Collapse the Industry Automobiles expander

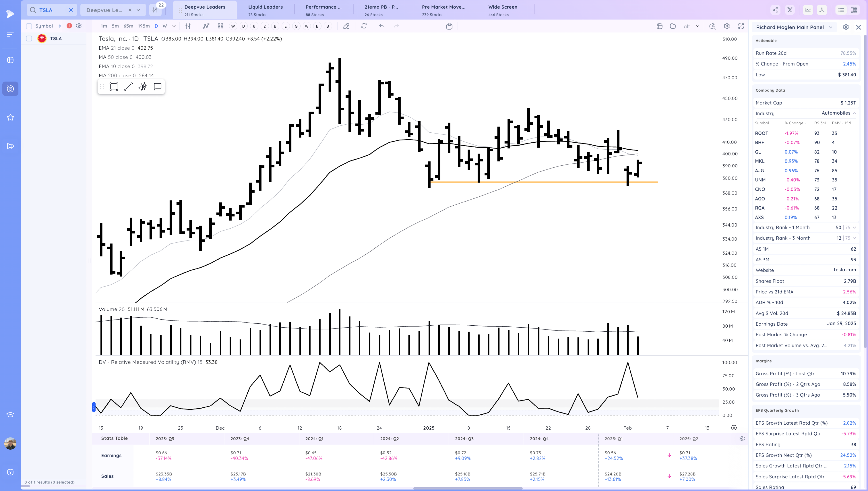tap(854, 113)
